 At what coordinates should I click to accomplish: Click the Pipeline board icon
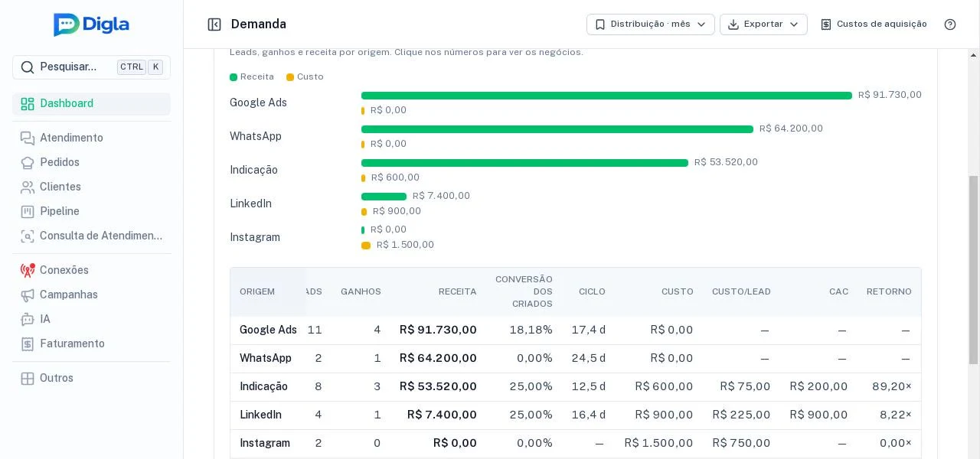tap(28, 211)
